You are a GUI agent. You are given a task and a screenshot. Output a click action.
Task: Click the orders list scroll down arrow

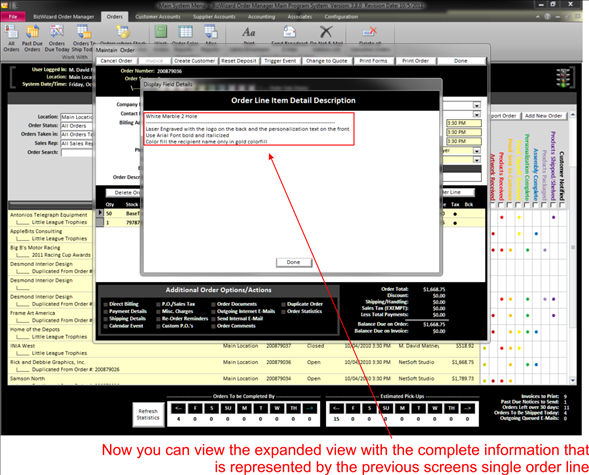pos(572,380)
